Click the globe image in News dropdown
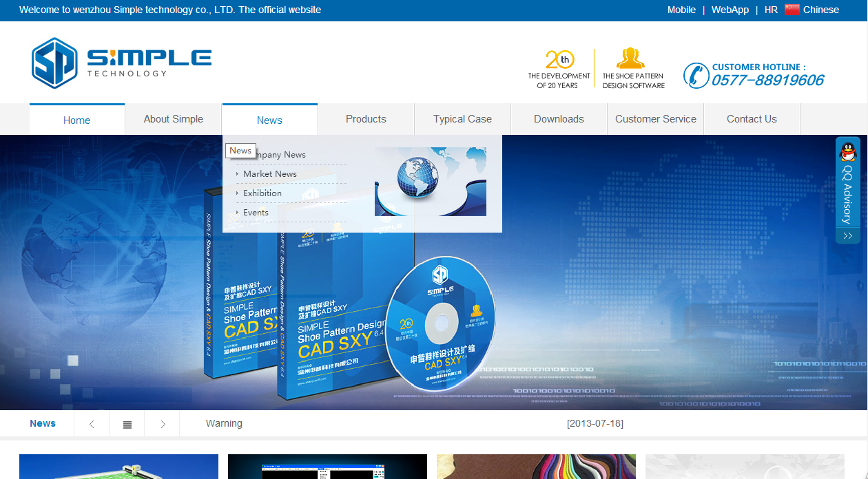The image size is (868, 479). point(431,182)
